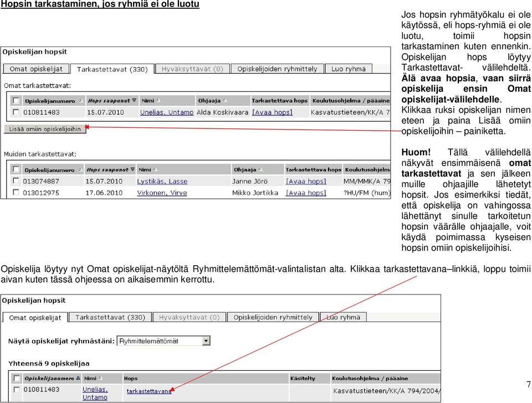
Task: Click advisor cell Mikko Jortikka
Action: click(255, 193)
